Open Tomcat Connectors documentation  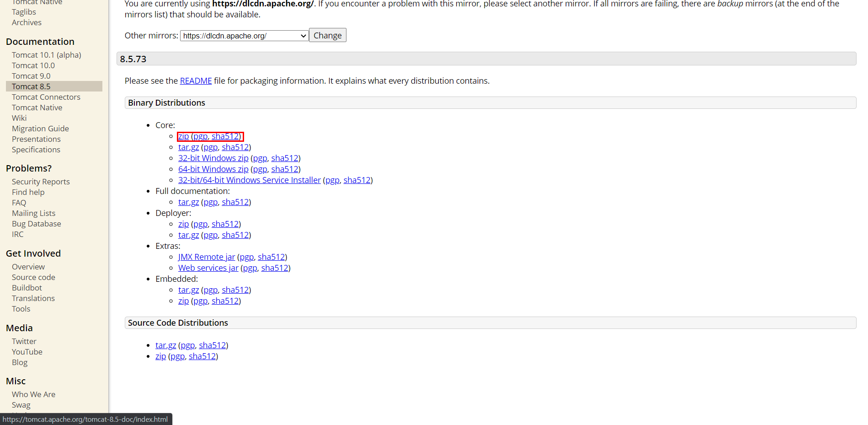[x=46, y=97]
